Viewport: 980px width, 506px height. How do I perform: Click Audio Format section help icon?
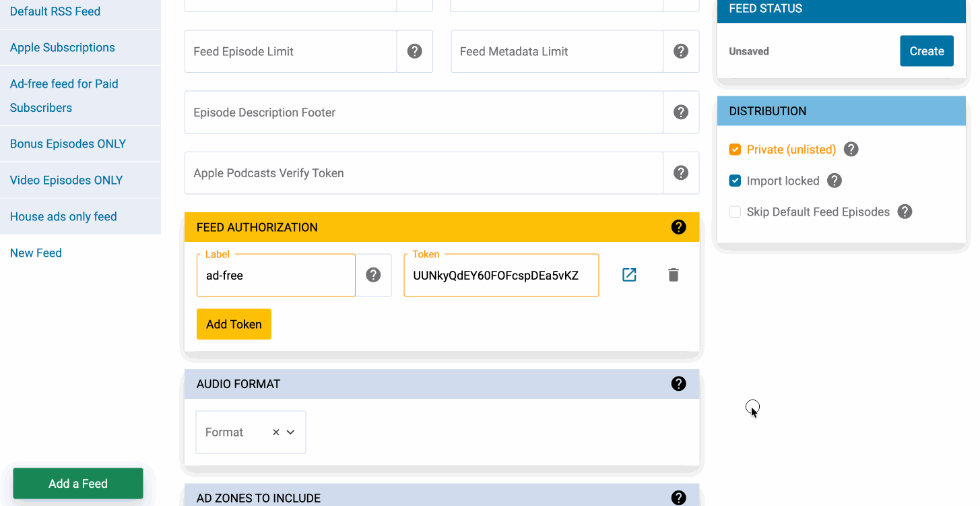pyautogui.click(x=678, y=384)
